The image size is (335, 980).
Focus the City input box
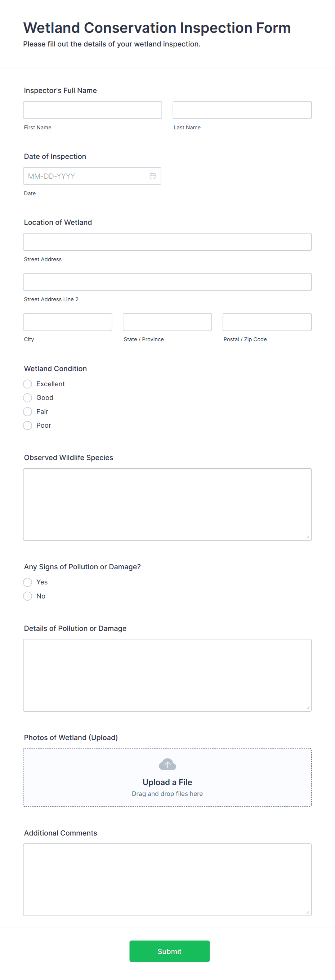point(68,322)
